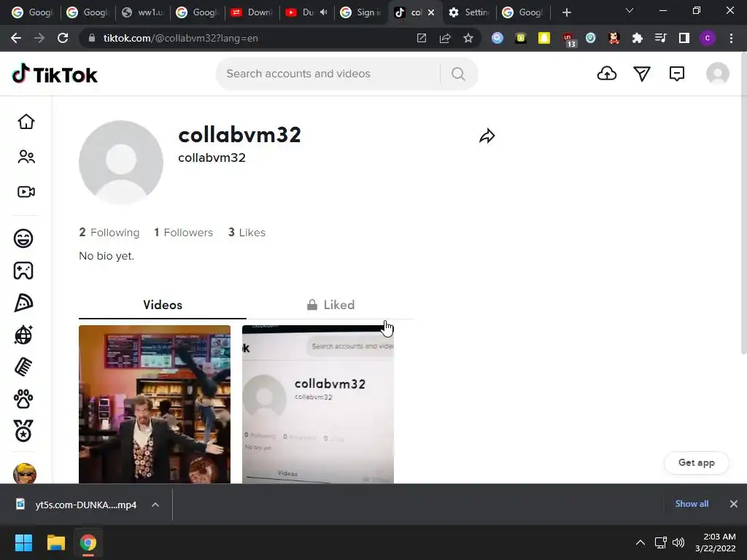Open the Following sidebar icon
747x560 pixels.
(x=26, y=157)
